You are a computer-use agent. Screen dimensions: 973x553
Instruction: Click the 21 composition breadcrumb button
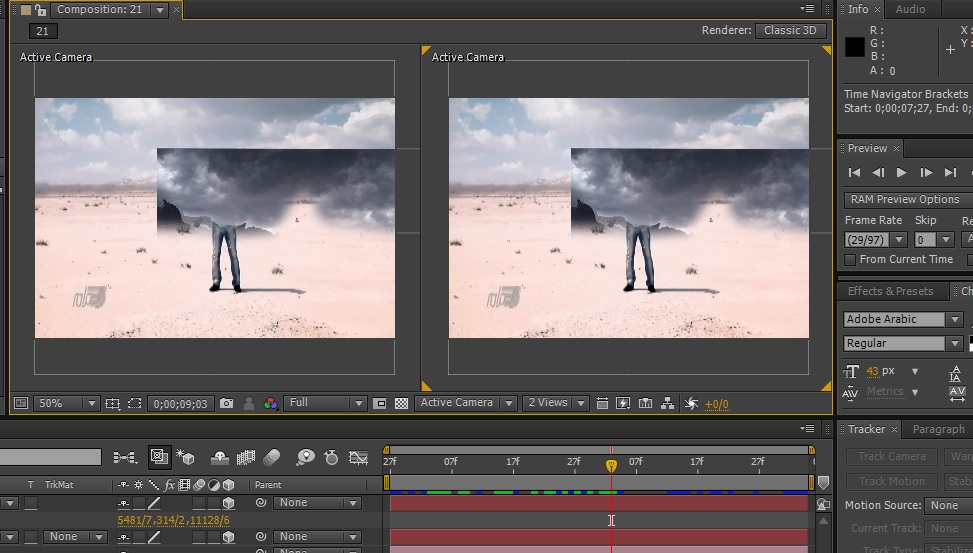(x=43, y=31)
